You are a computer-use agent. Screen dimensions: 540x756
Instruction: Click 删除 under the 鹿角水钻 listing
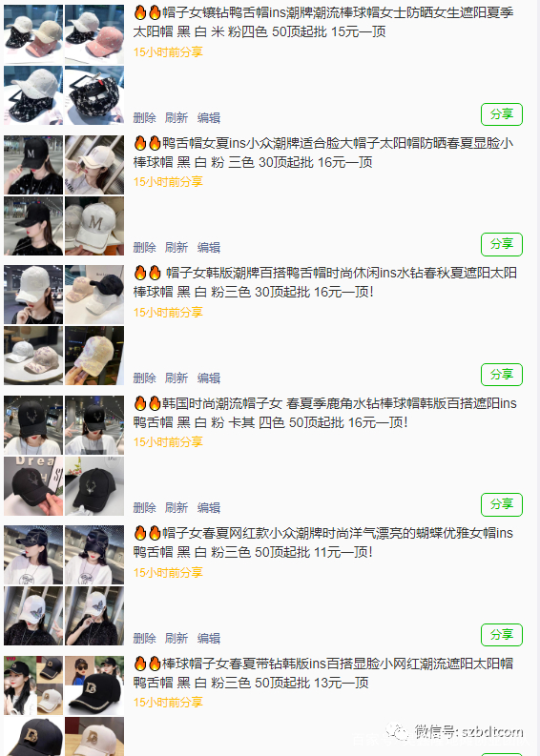pyautogui.click(x=144, y=507)
